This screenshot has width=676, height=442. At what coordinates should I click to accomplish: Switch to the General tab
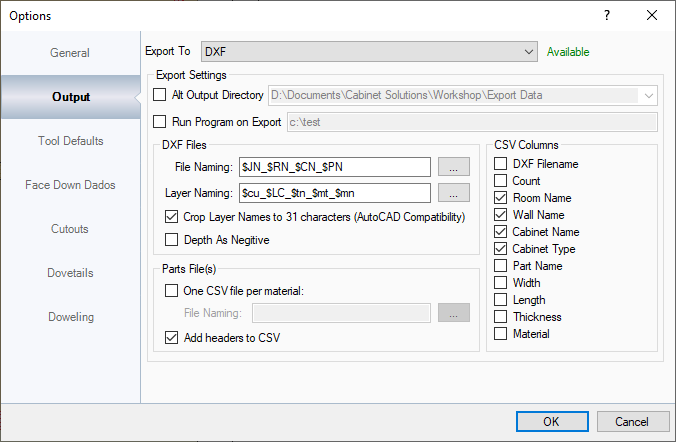tap(70, 53)
